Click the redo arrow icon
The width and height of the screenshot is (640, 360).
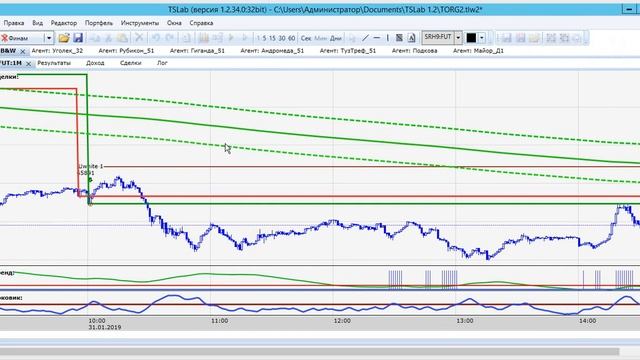[x=170, y=38]
